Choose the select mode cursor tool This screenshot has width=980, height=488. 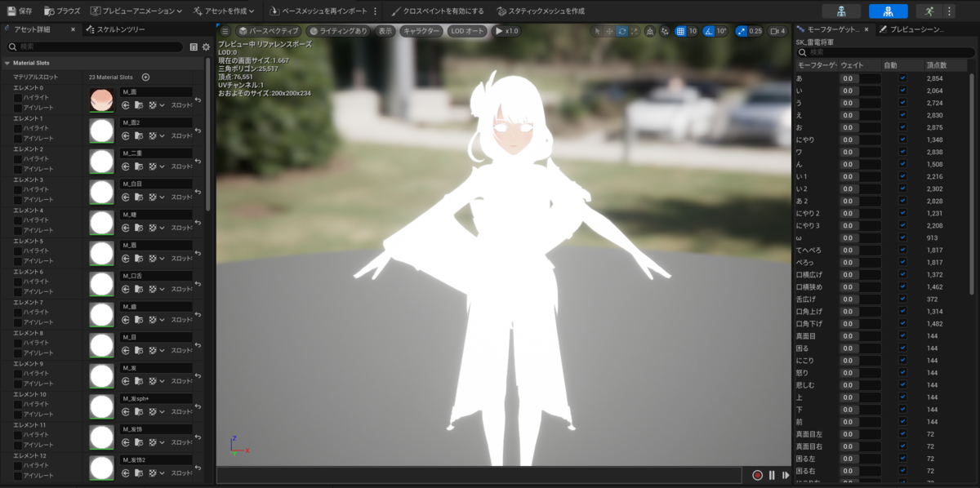pyautogui.click(x=597, y=31)
